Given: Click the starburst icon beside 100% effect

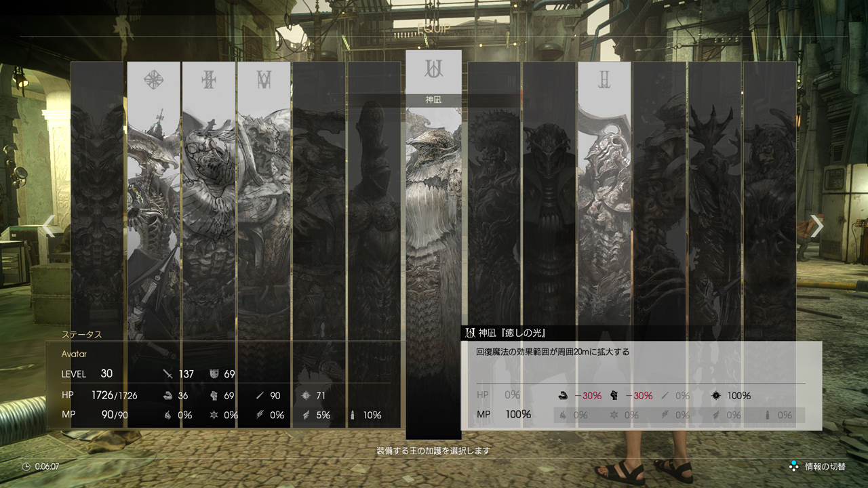Looking at the screenshot, I should 717,395.
